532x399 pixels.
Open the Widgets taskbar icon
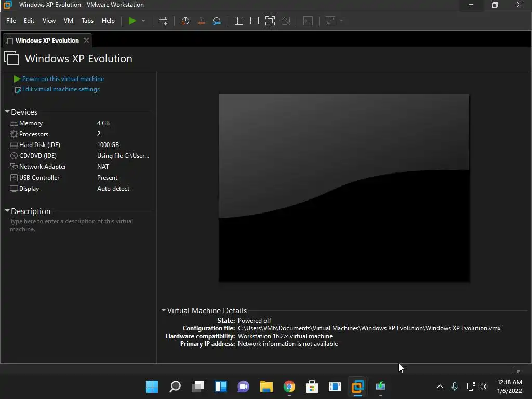220,387
